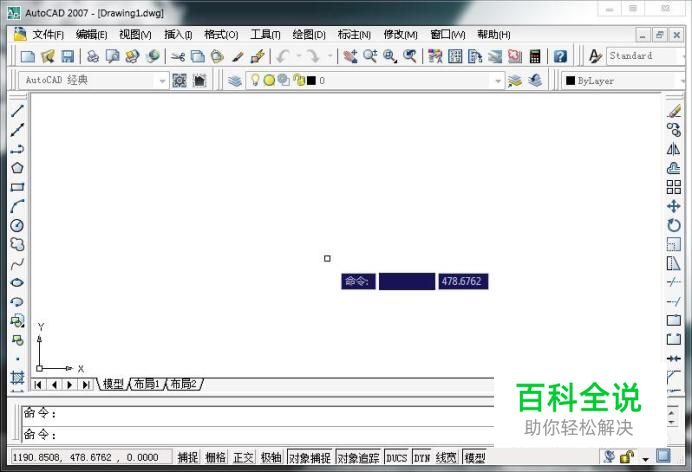
Task: Select the Rectangle tool
Action: pyautogui.click(x=17, y=187)
